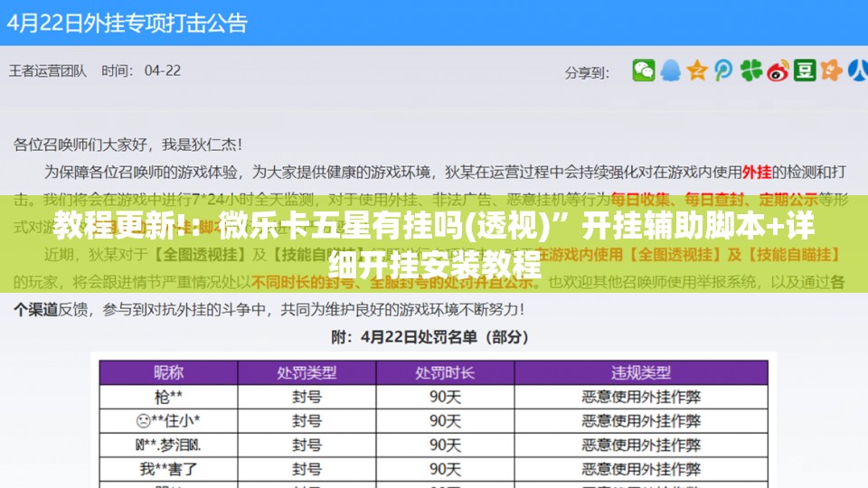868x488 pixels.
Task: Click the date text 时间: 04-22
Action: point(141,70)
